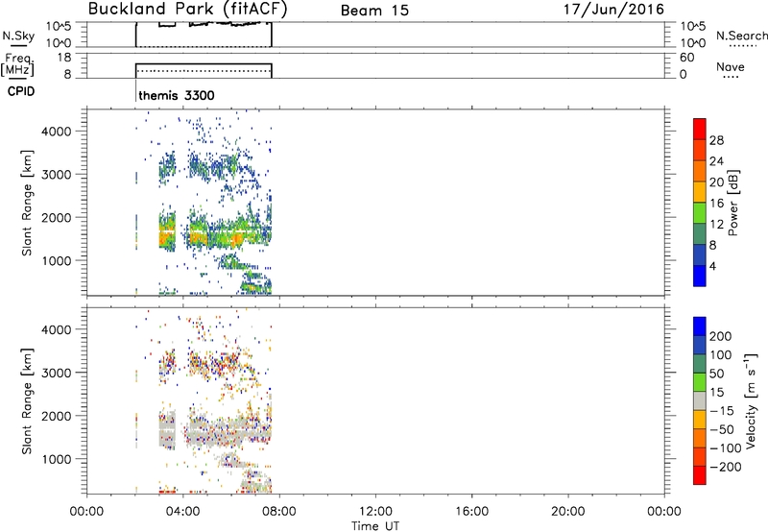Click the '-100' Velocity colorbar value
768x532 pixels.
(726, 448)
